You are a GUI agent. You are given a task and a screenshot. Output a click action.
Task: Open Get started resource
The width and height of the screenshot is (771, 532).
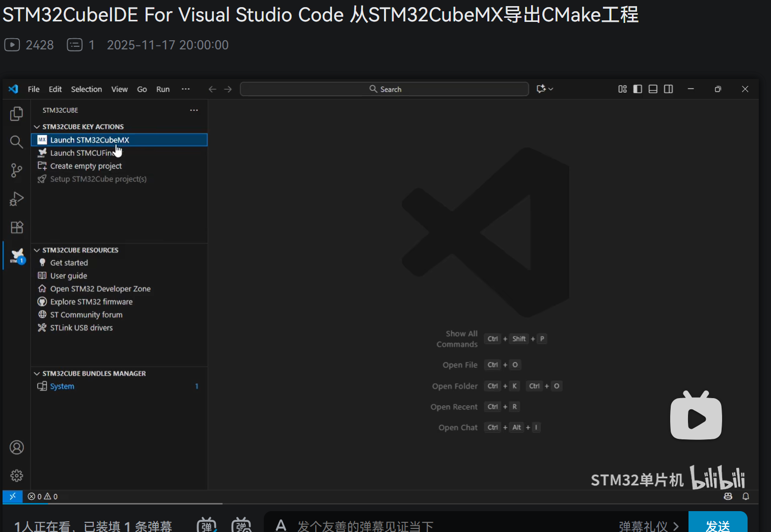click(x=119, y=263)
